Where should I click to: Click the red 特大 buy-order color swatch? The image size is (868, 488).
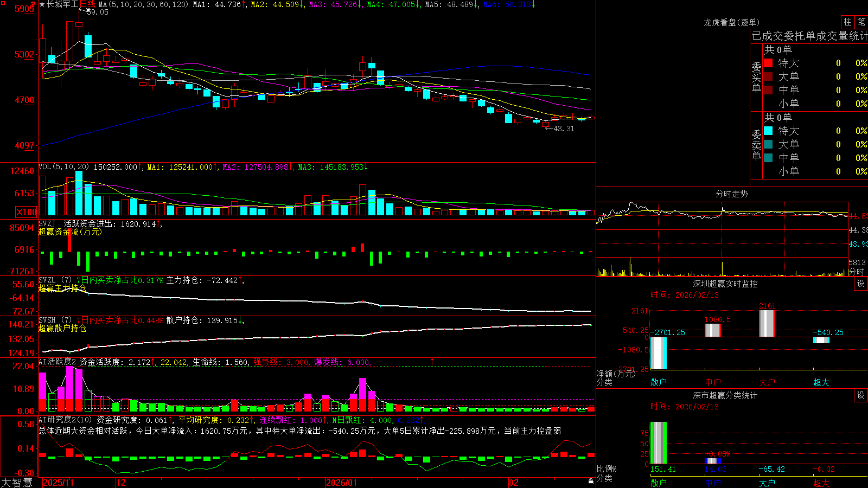[768, 63]
